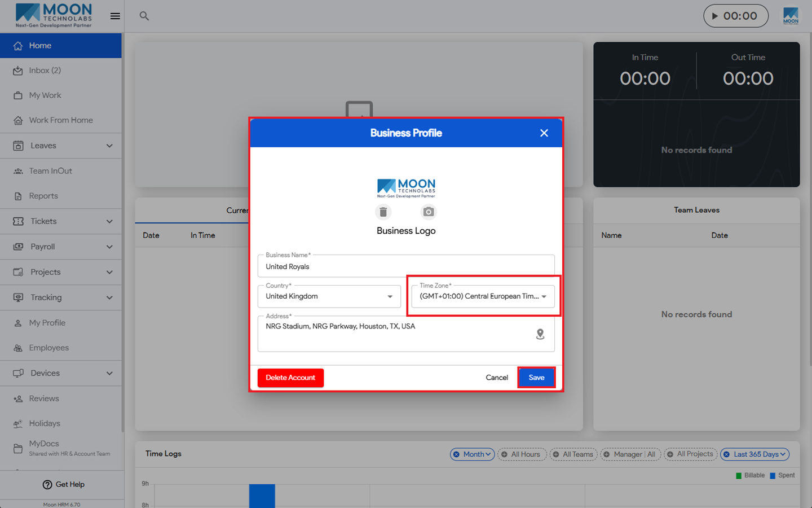Click the All Teams filter chip
This screenshot has height=508, width=812.
point(573,454)
